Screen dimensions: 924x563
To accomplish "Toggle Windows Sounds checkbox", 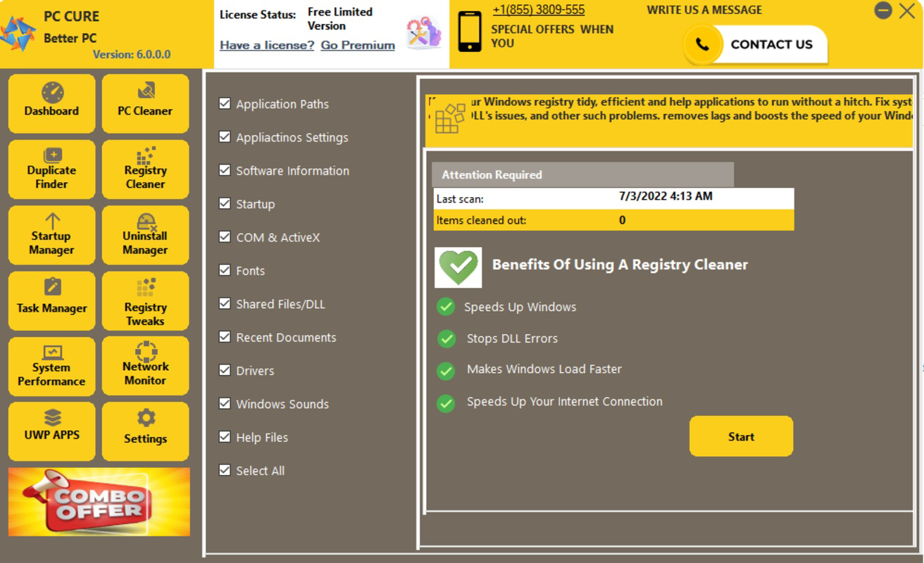I will pos(225,403).
